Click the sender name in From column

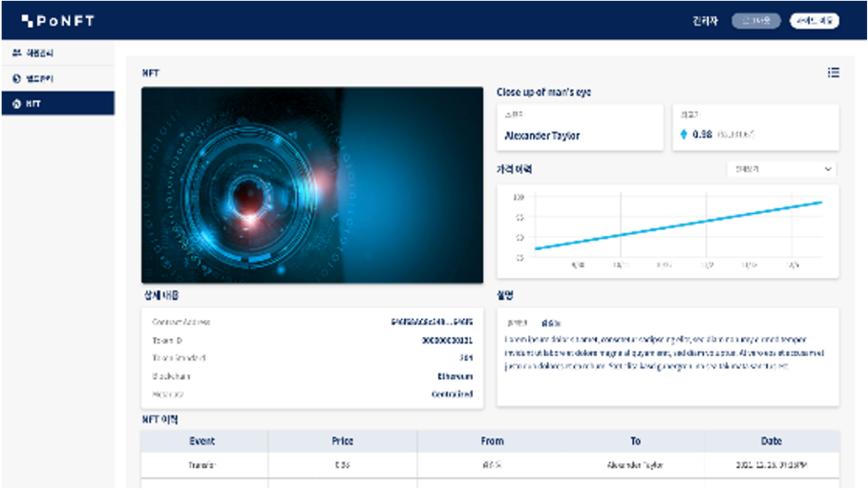click(x=492, y=465)
